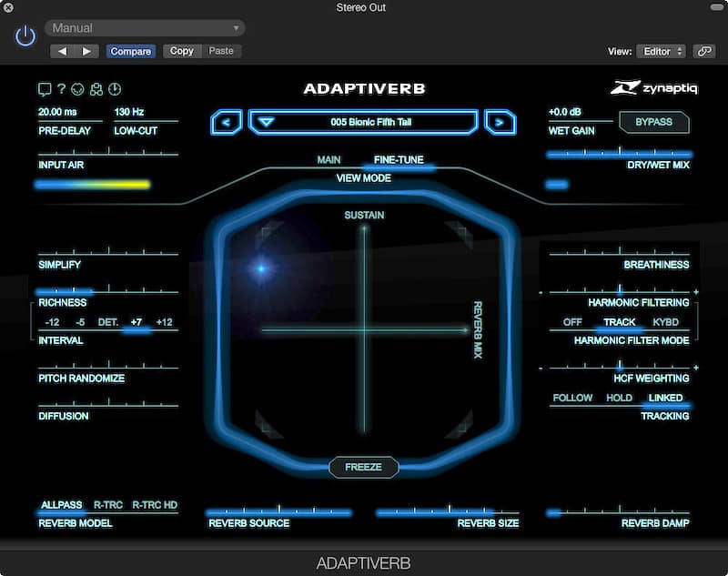This screenshot has width=728, height=576.
Task: Adjust the Reverb Damp slider
Action: pyautogui.click(x=620, y=511)
